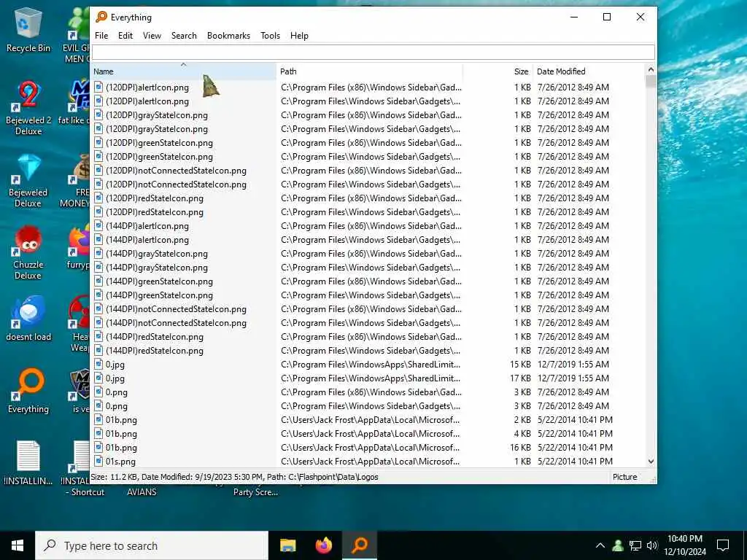Image resolution: width=747 pixels, height=560 pixels.
Task: Open the taskbar clock showing 10:40 PM
Action: [x=684, y=545]
